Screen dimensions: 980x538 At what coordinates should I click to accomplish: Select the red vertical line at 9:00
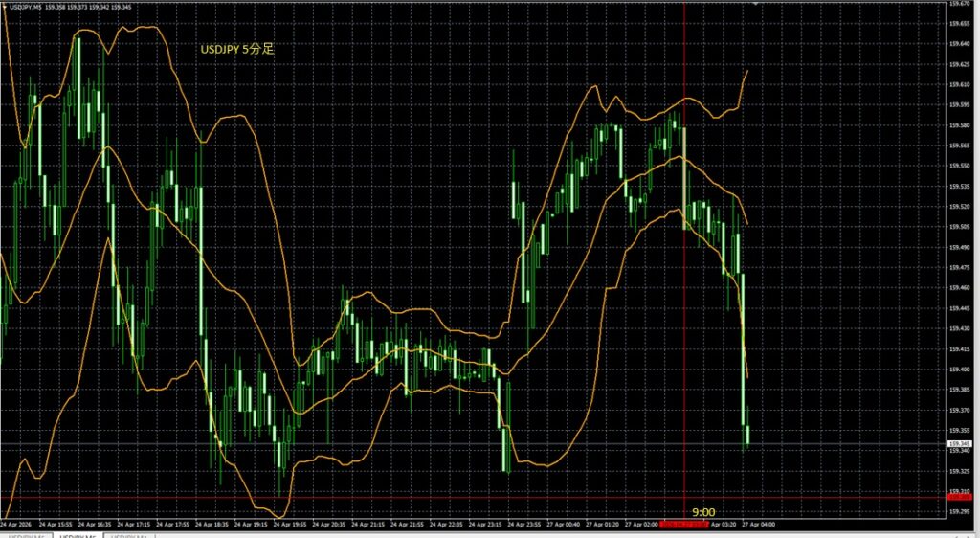click(684, 262)
